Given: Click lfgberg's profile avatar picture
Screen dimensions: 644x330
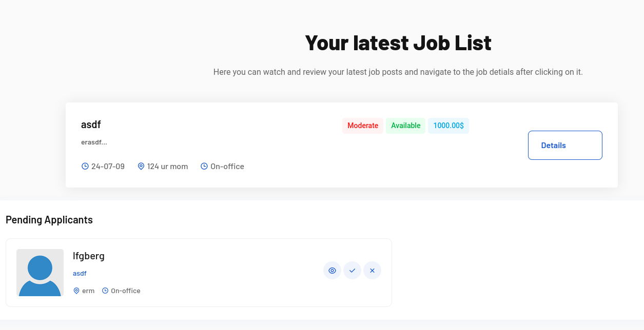Looking at the screenshot, I should tap(40, 273).
